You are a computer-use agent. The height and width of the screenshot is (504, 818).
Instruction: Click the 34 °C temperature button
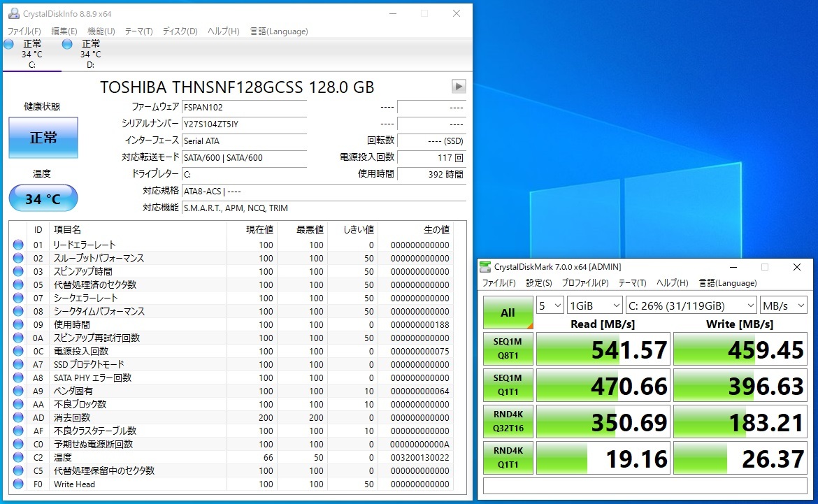(x=43, y=199)
